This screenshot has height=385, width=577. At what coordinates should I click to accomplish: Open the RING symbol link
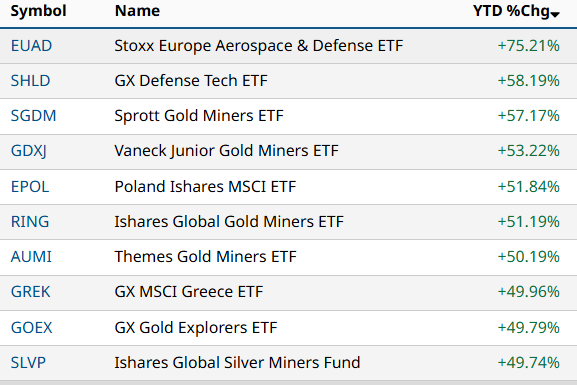[x=30, y=222]
